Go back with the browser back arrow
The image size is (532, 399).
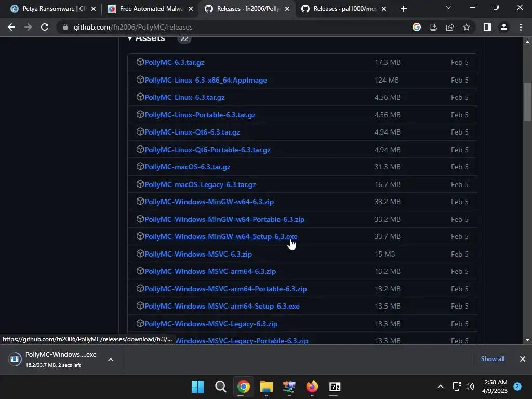point(11,27)
